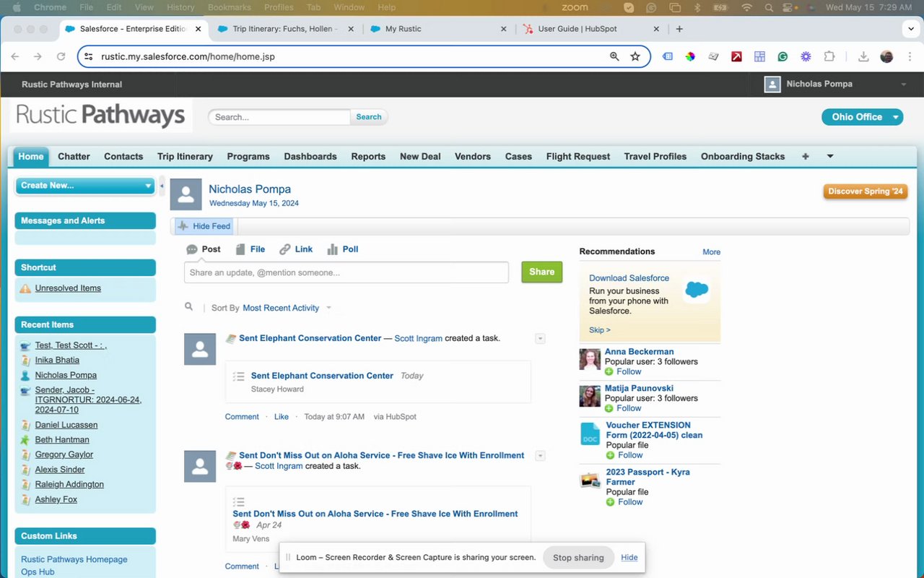Click Discover Spring '24 button

pyautogui.click(x=866, y=191)
